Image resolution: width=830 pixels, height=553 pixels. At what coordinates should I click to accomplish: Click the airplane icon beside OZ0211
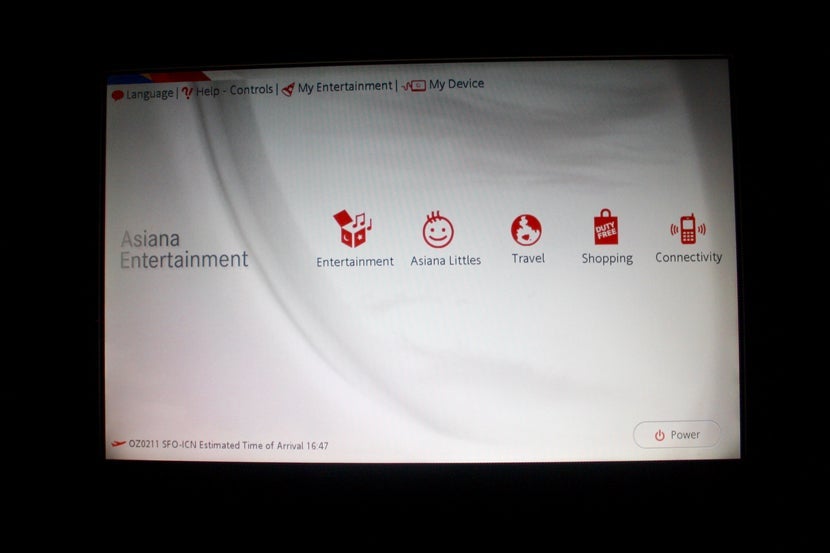coord(118,443)
